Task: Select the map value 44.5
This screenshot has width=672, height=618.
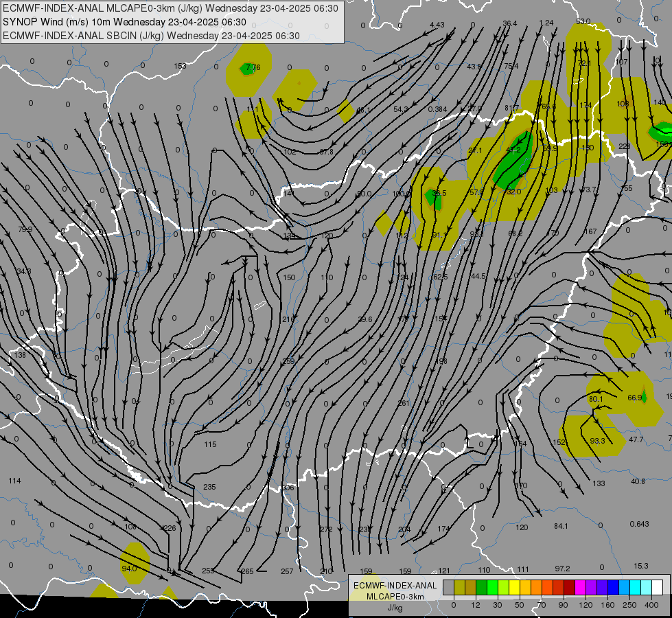Action: pyautogui.click(x=478, y=276)
